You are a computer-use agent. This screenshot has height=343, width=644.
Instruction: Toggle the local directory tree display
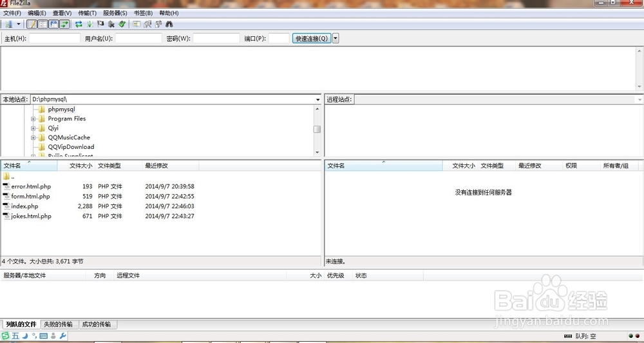coord(43,24)
